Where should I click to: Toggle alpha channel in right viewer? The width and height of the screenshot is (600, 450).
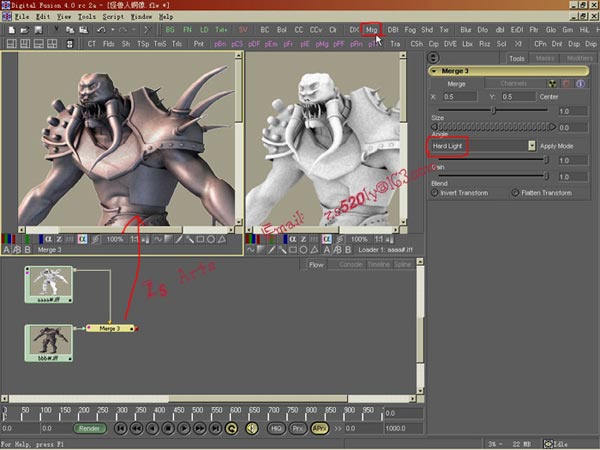coord(293,240)
